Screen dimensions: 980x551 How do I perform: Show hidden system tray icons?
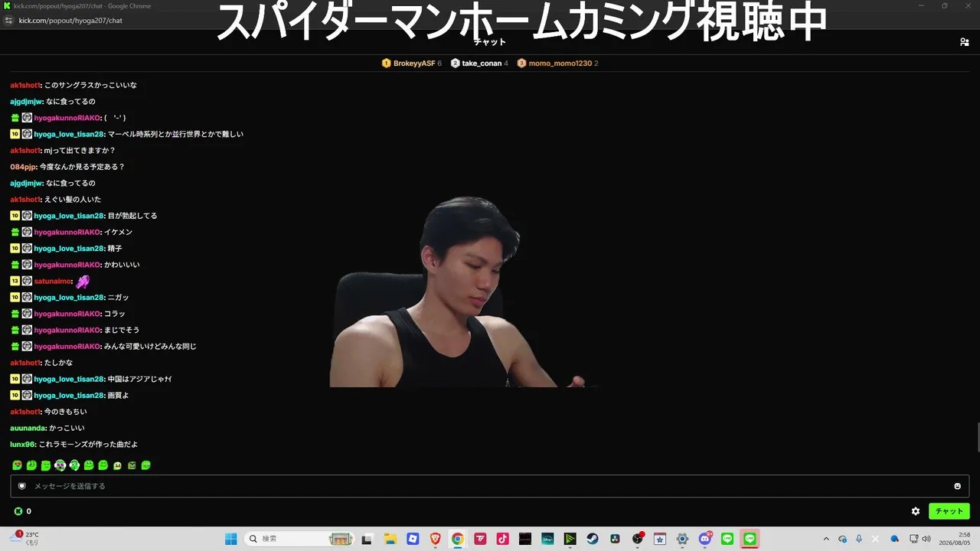coord(825,539)
